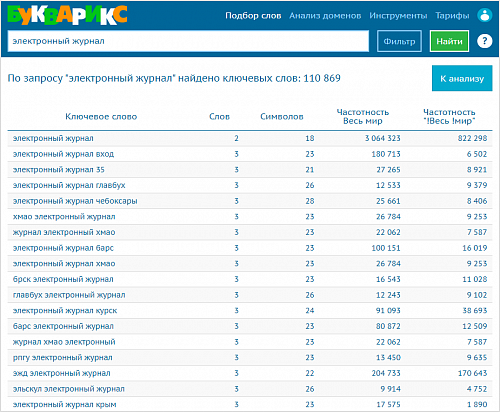Click the Фильтр button
The height and width of the screenshot is (412, 500).
pos(399,41)
